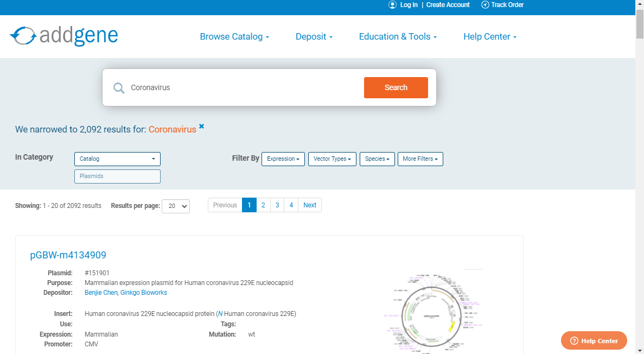644x354 pixels.
Task: Open the Create Account link
Action: pyautogui.click(x=448, y=5)
